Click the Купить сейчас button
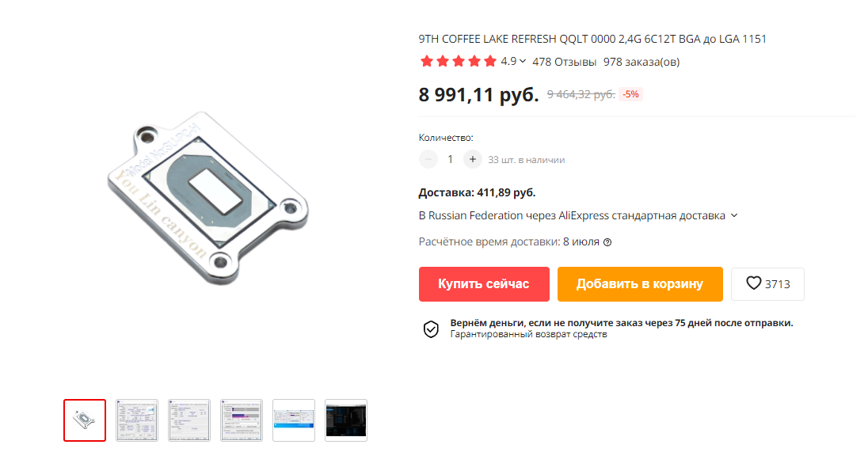Screen dimensions: 868x475 [x=484, y=284]
